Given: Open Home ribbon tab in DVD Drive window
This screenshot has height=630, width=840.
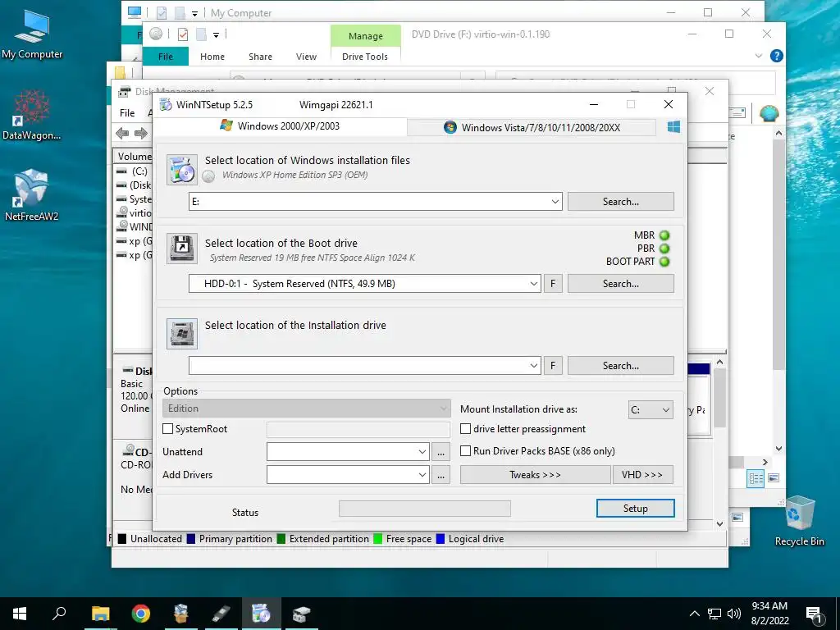Looking at the screenshot, I should tap(212, 57).
